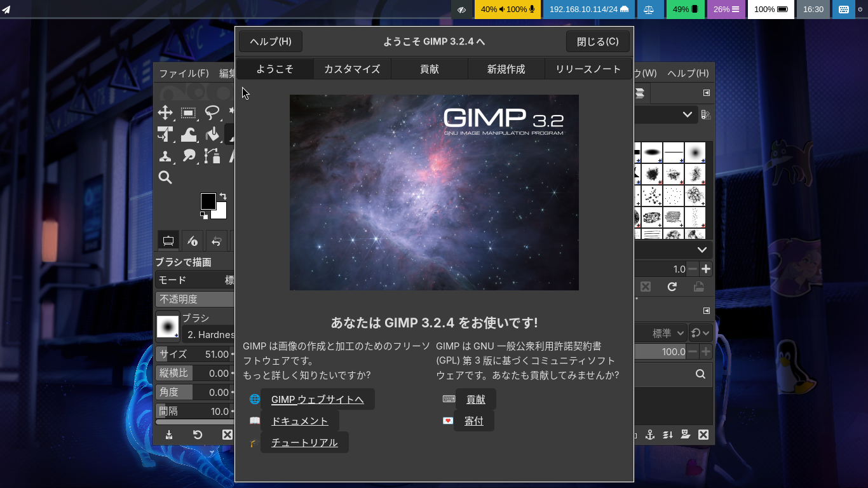Select the Bucket Fill tool
The width and height of the screenshot is (868, 488).
pos(212,135)
